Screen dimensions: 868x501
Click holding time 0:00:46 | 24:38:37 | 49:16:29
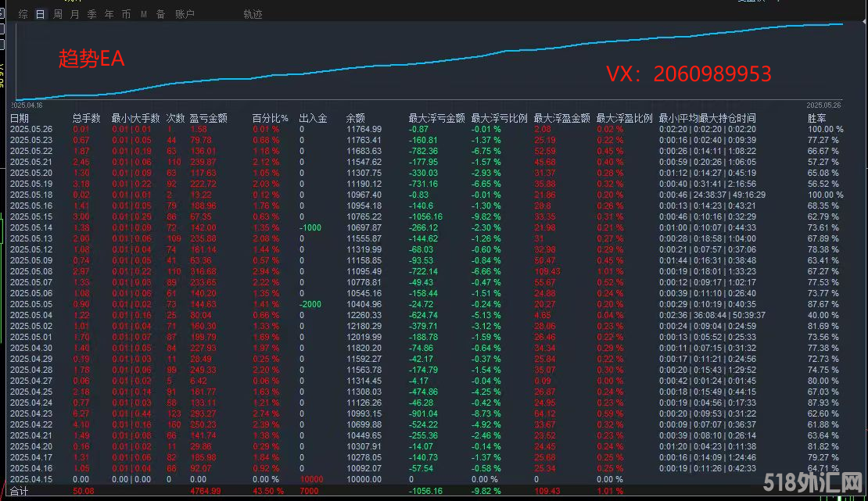(712, 195)
